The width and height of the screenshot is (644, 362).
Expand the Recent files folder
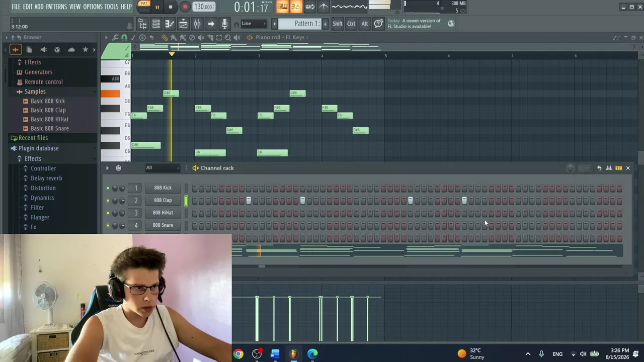[29, 138]
